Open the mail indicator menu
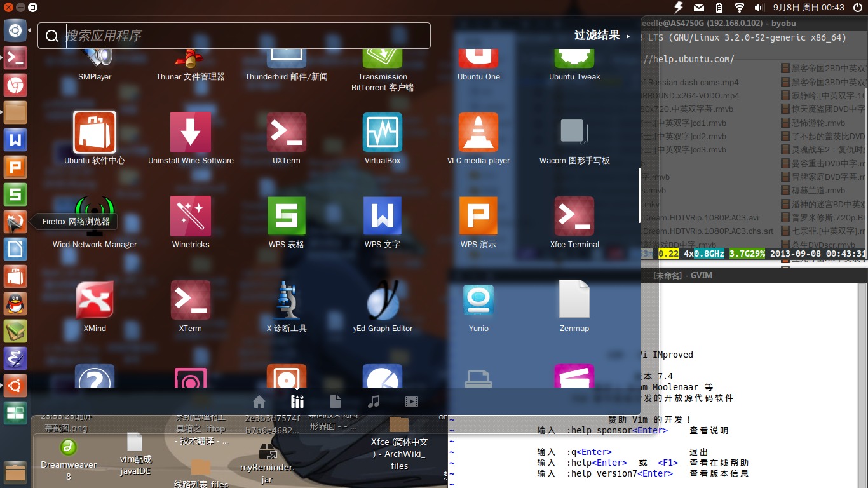The height and width of the screenshot is (488, 868). click(699, 8)
